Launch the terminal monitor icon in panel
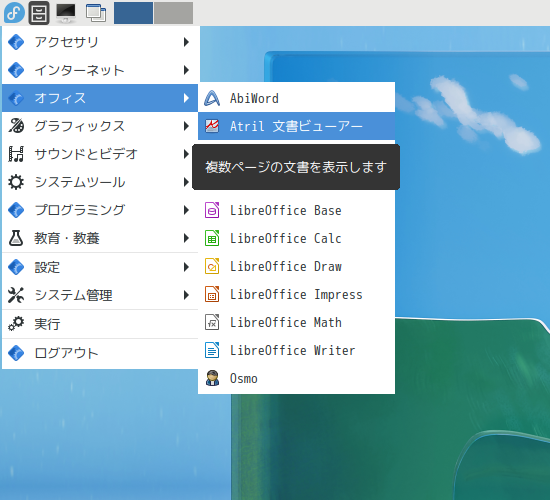 [66, 13]
